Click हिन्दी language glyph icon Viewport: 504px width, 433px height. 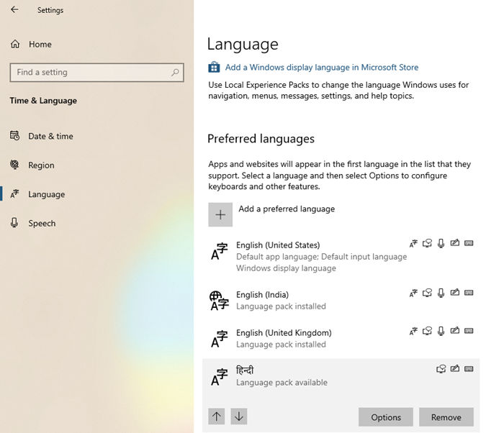(x=219, y=377)
